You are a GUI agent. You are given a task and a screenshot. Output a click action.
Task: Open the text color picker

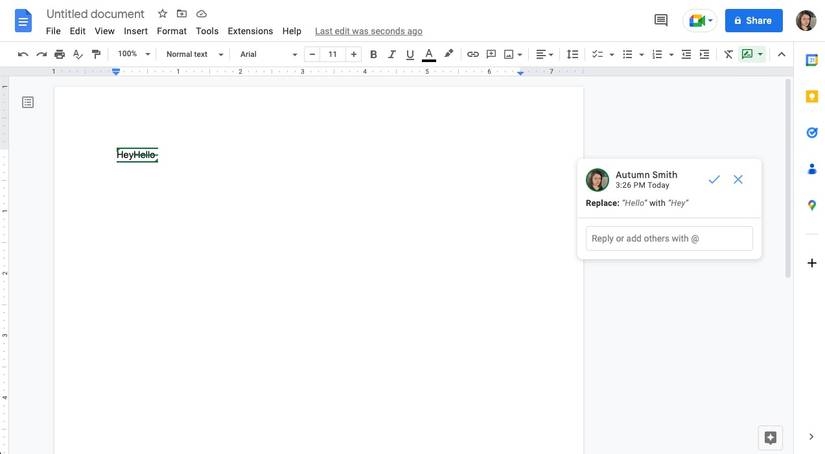point(429,54)
